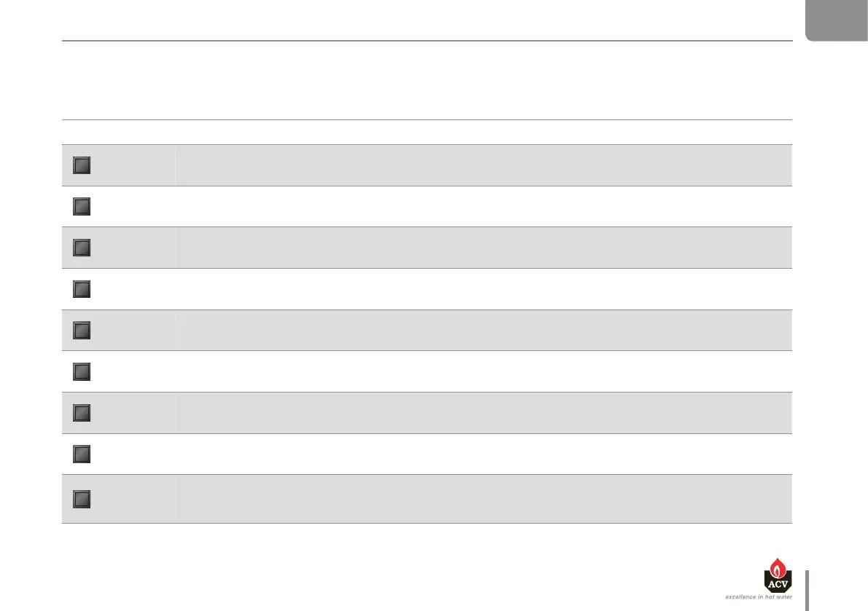Check the third checkbox in the list

tap(82, 248)
